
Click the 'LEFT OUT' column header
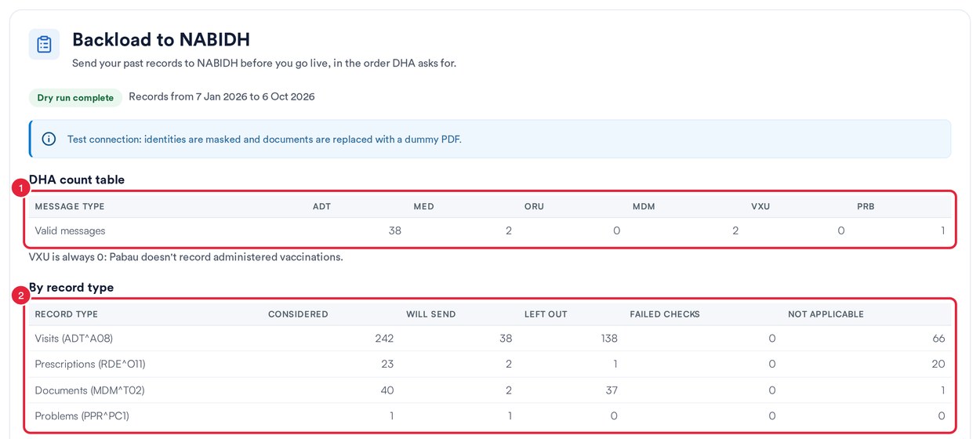546,314
